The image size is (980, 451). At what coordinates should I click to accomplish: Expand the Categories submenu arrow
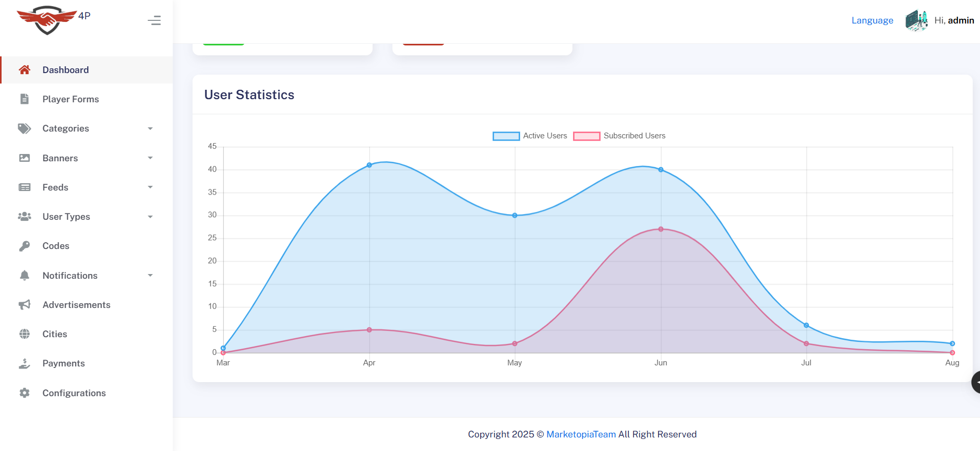point(150,128)
